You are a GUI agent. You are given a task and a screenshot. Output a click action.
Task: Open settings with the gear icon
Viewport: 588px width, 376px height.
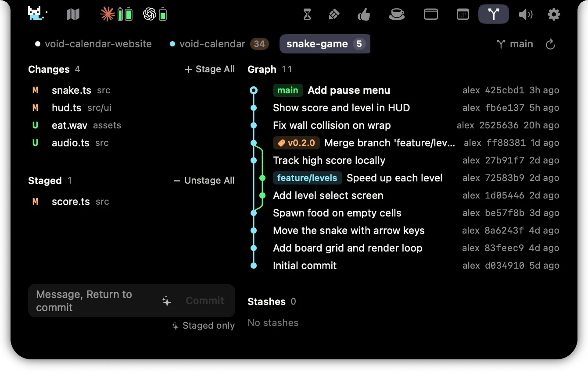click(x=554, y=14)
